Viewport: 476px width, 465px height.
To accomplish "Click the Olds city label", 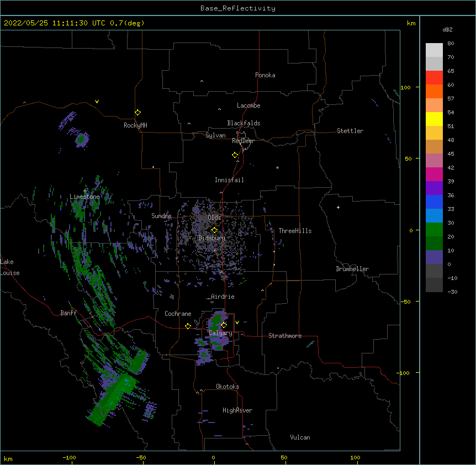I will (x=214, y=218).
